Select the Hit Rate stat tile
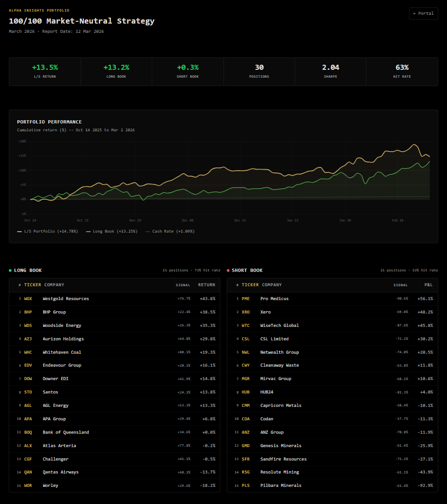The height and width of the screenshot is (504, 447). point(402,71)
